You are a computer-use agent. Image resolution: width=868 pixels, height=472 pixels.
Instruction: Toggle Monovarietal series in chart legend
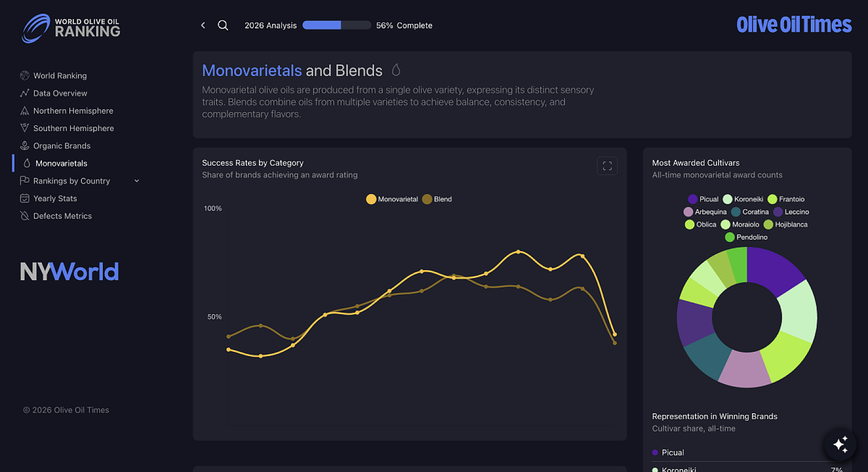(392, 199)
